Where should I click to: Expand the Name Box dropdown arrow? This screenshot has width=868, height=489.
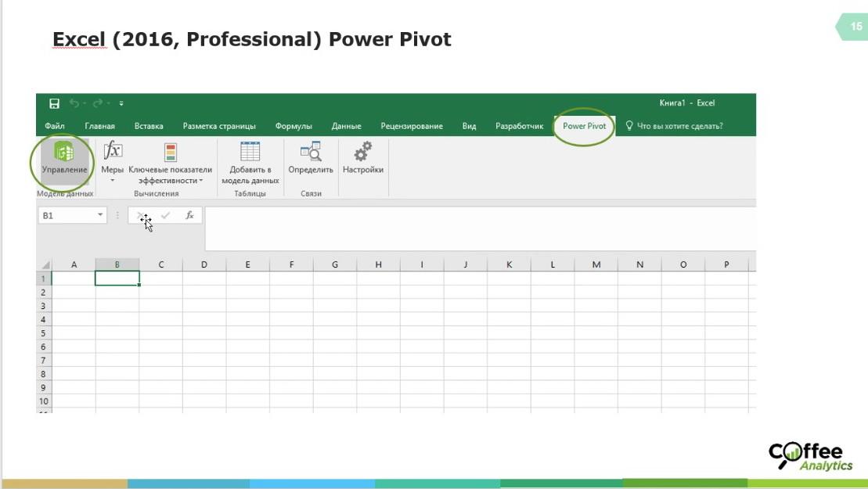pyautogui.click(x=100, y=215)
